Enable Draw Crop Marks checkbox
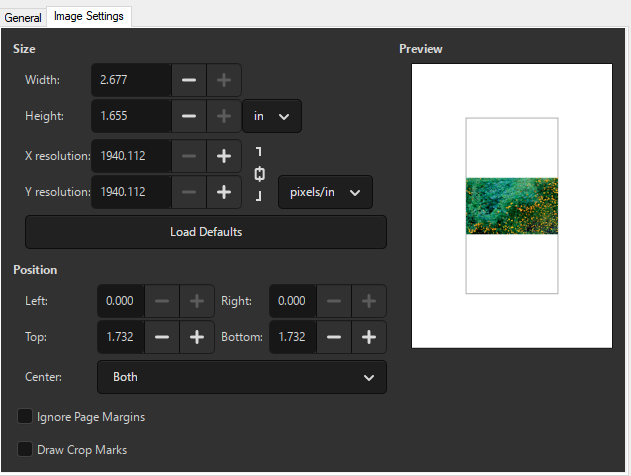Screen dimensions: 631x476 point(24,450)
